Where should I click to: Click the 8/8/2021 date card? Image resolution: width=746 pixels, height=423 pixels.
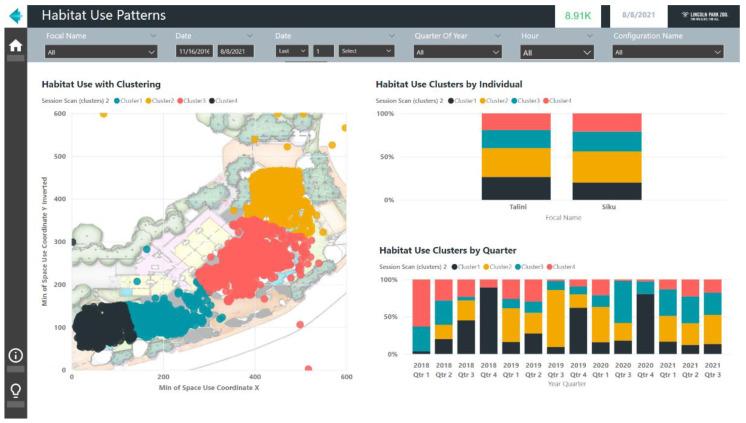[x=638, y=16]
